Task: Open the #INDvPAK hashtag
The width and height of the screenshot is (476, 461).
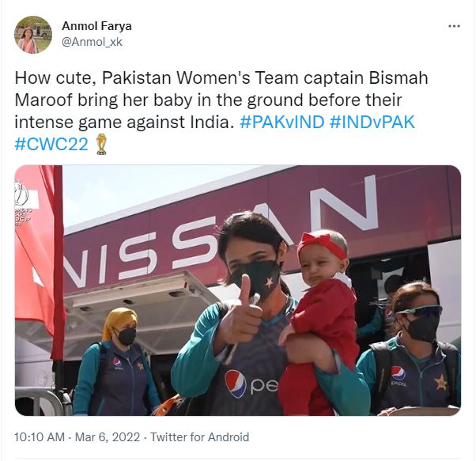Action: coord(372,122)
